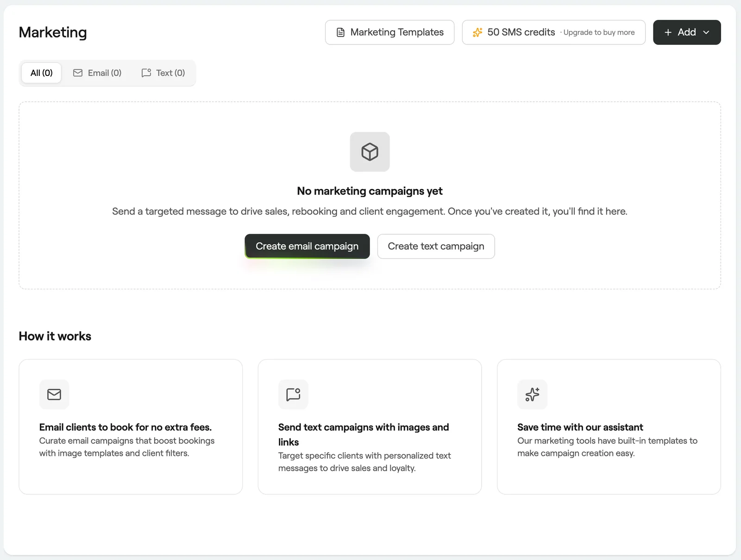The width and height of the screenshot is (741, 560).
Task: Click the Marketing page heading
Action: (53, 32)
